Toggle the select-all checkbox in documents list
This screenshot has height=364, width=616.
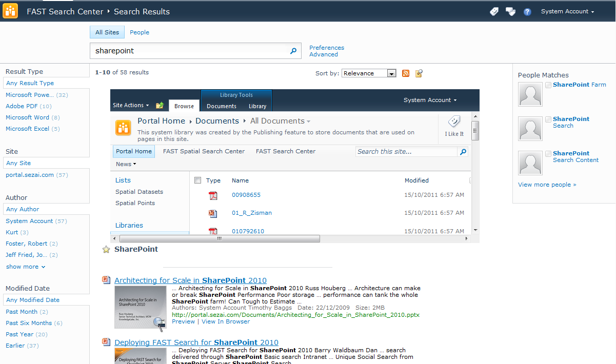(198, 180)
